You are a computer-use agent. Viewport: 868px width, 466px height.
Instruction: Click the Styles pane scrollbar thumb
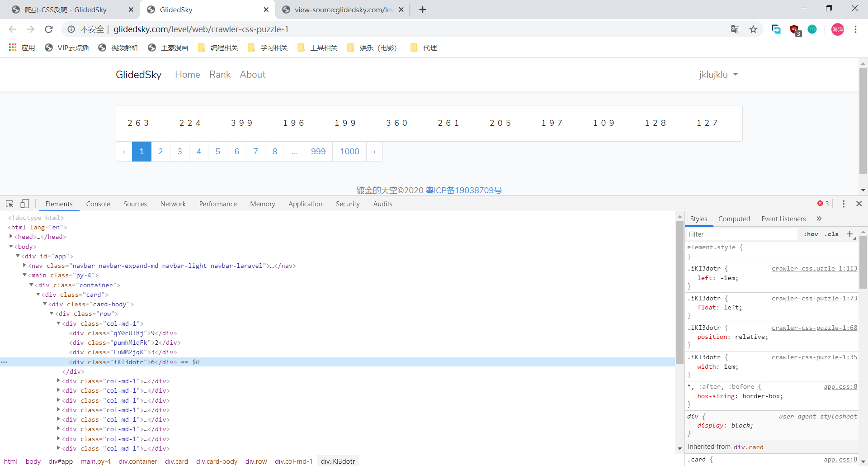click(863, 262)
